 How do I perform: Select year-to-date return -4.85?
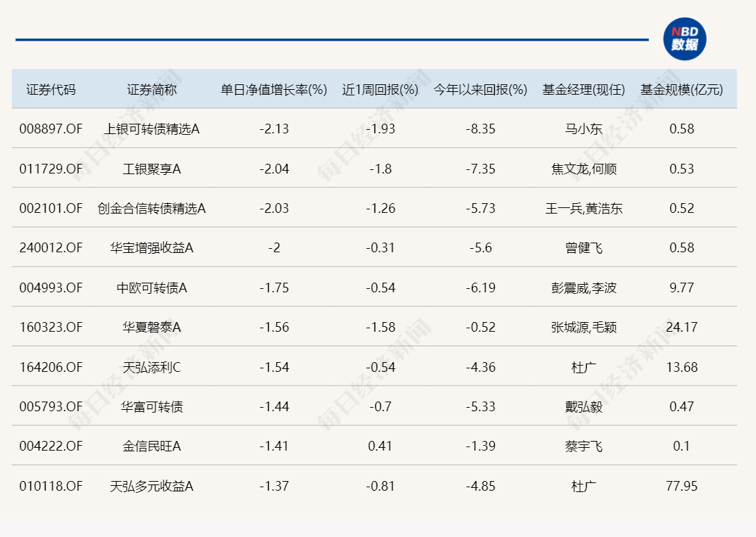(x=480, y=487)
